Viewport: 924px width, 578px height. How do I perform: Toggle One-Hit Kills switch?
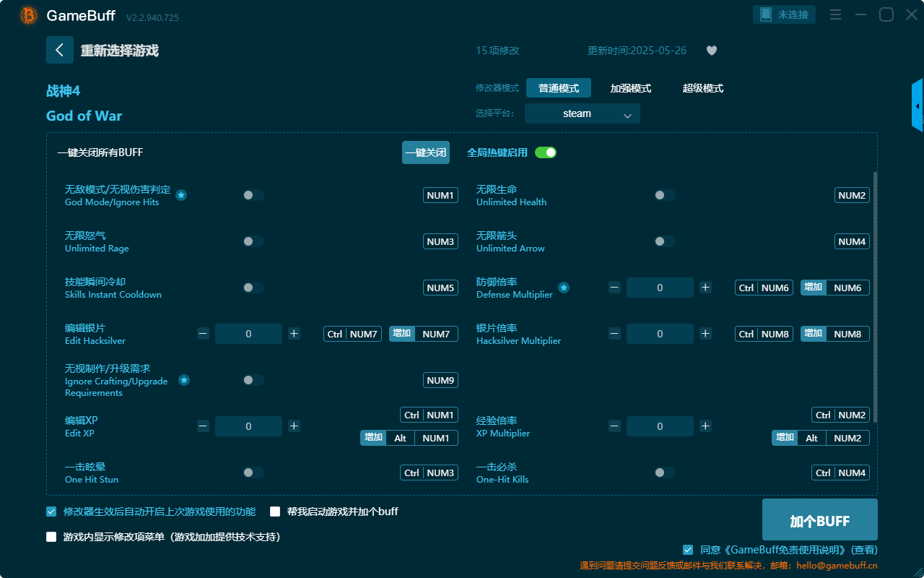pos(665,473)
